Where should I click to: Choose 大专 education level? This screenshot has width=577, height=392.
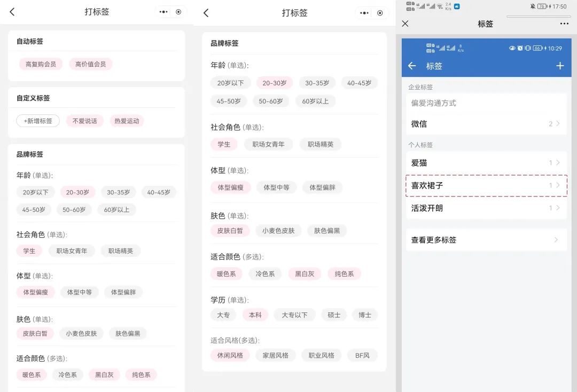click(x=223, y=315)
